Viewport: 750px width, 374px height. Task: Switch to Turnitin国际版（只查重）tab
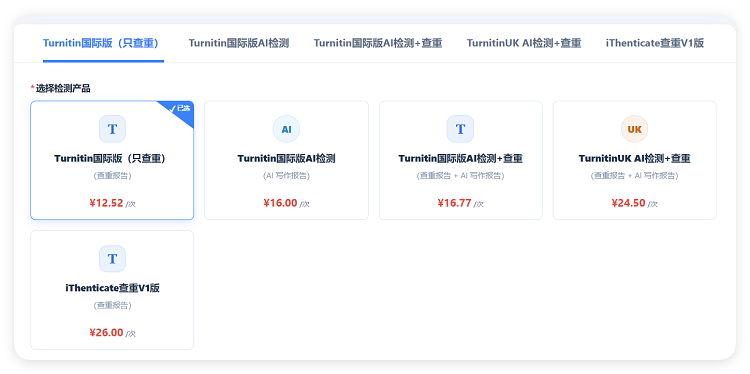[103, 43]
